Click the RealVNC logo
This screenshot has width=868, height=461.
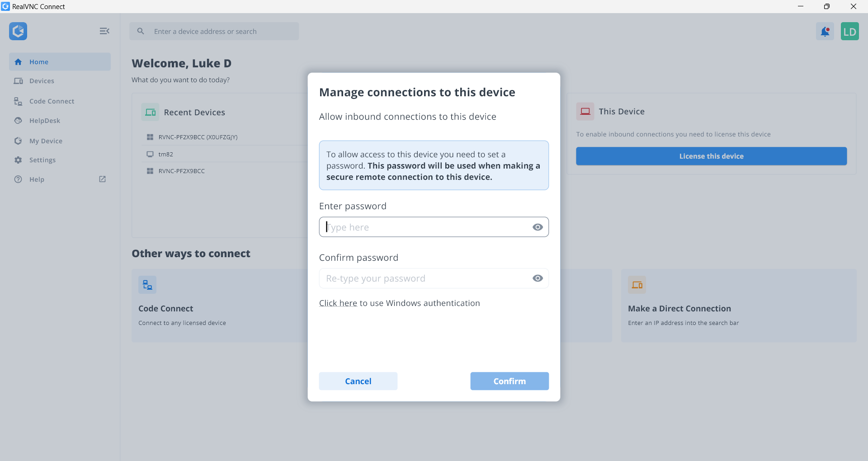[18, 31]
